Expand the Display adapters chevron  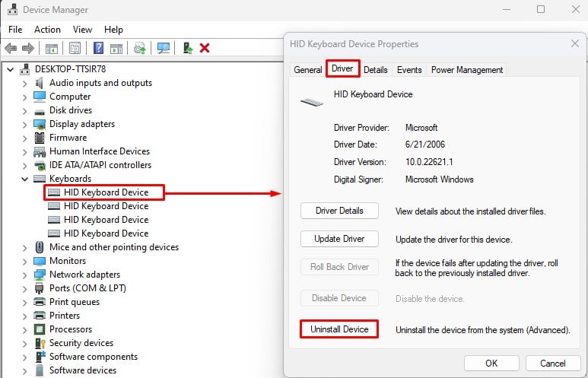pyautogui.click(x=25, y=125)
